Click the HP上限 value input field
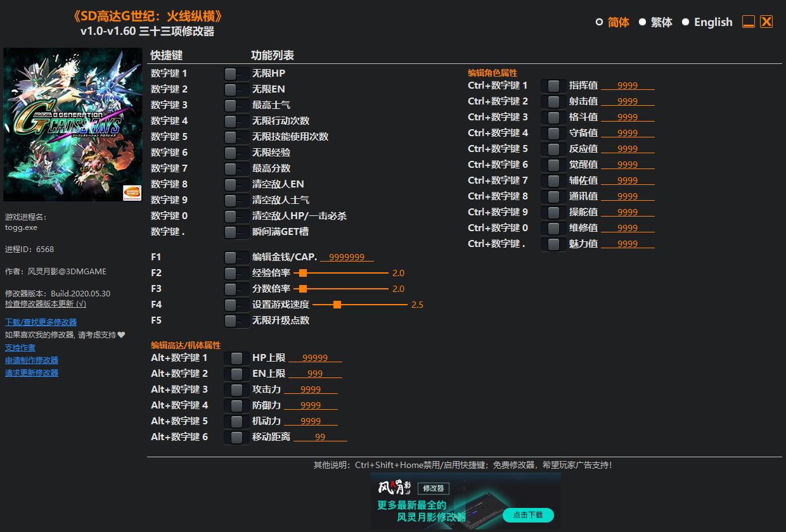Viewport: 786px width, 532px height. point(315,358)
